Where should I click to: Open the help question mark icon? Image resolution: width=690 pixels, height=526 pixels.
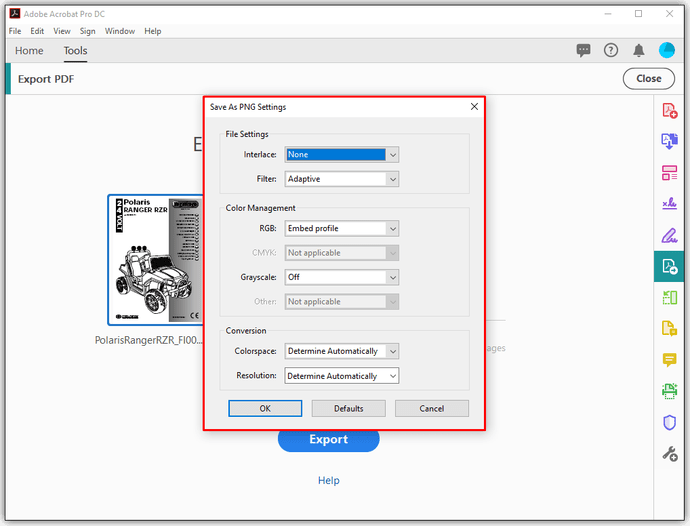click(611, 51)
